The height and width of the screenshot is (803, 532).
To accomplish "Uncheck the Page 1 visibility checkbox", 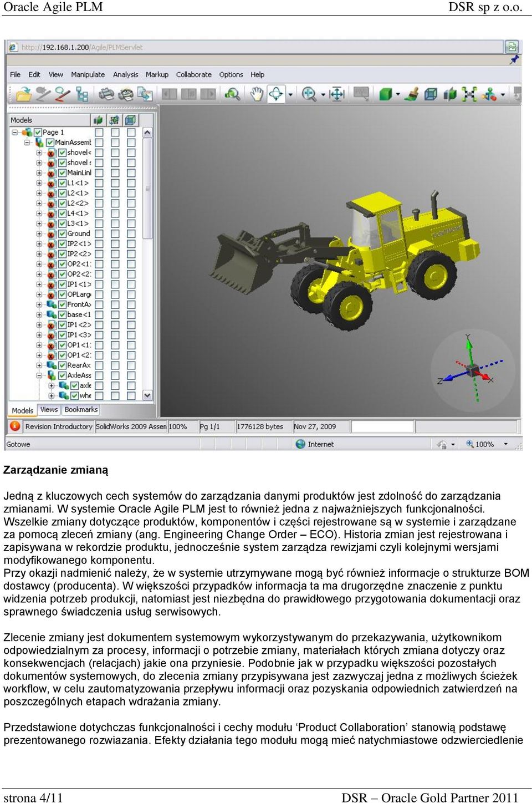I will point(38,132).
